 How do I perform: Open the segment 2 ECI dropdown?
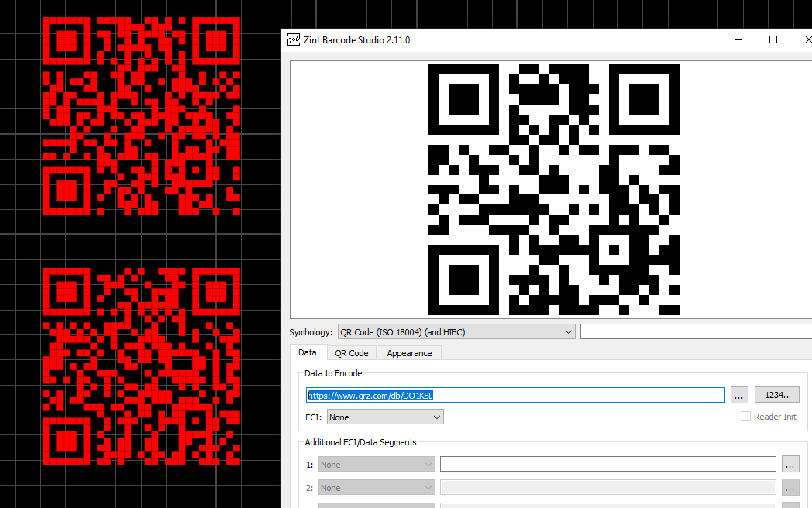point(377,487)
